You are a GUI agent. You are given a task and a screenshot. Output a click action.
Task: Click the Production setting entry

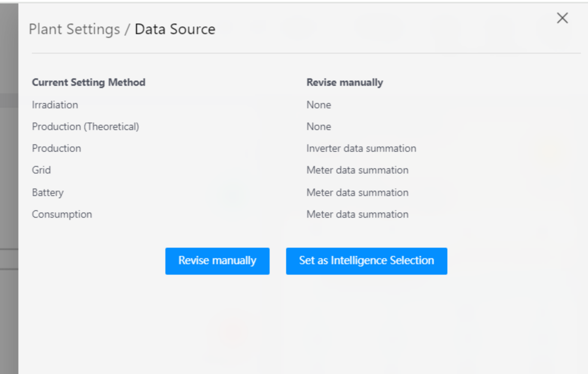56,148
